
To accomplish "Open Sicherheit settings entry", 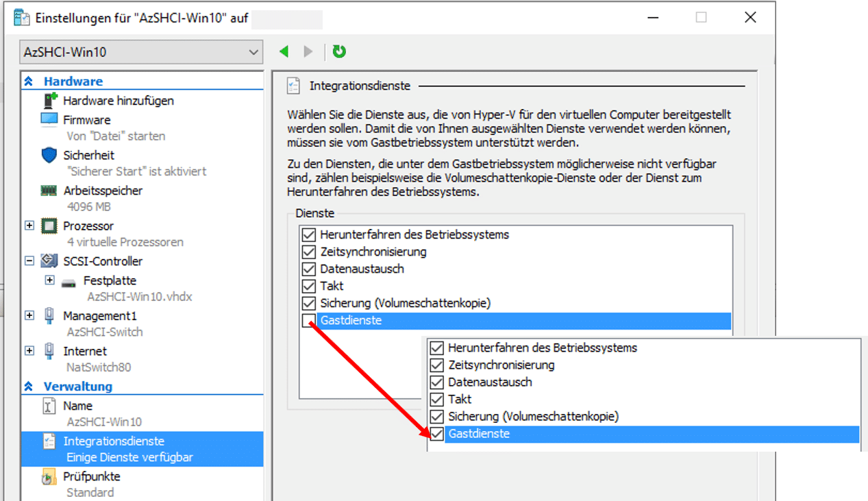I will pyautogui.click(x=89, y=156).
